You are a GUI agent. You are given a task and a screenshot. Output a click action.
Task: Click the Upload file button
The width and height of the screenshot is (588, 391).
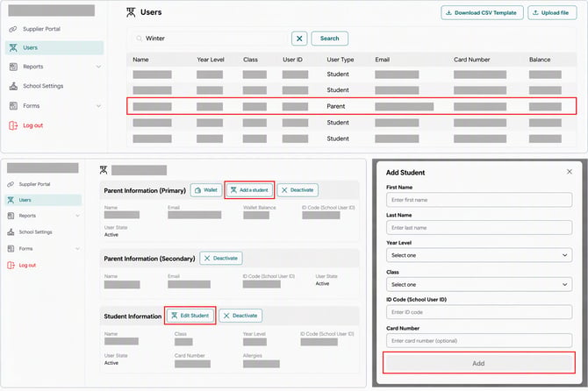point(552,13)
